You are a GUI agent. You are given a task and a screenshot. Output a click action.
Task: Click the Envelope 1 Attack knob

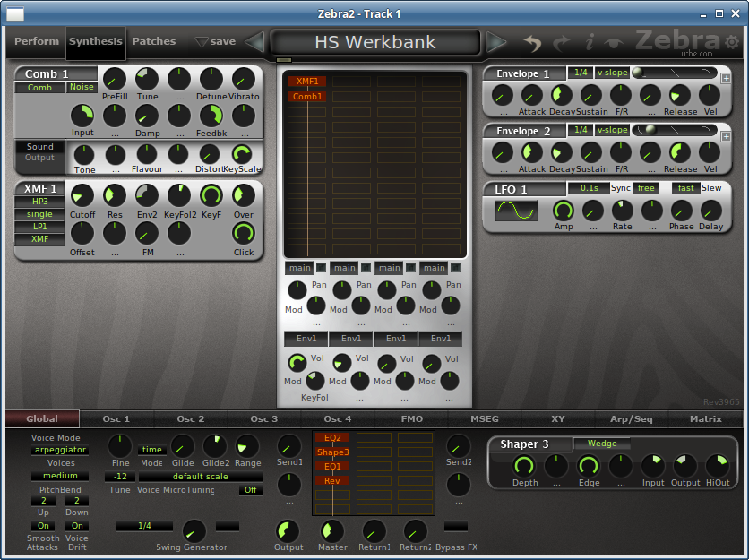[531, 95]
